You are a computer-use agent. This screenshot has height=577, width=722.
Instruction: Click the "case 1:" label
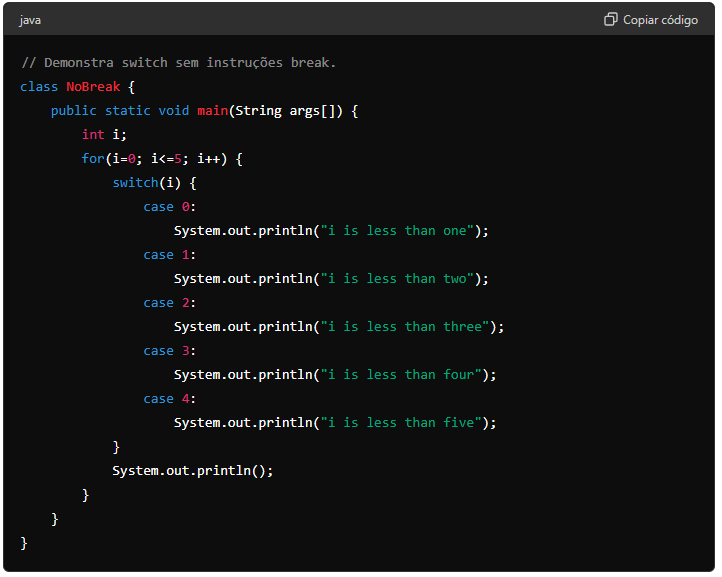169,255
